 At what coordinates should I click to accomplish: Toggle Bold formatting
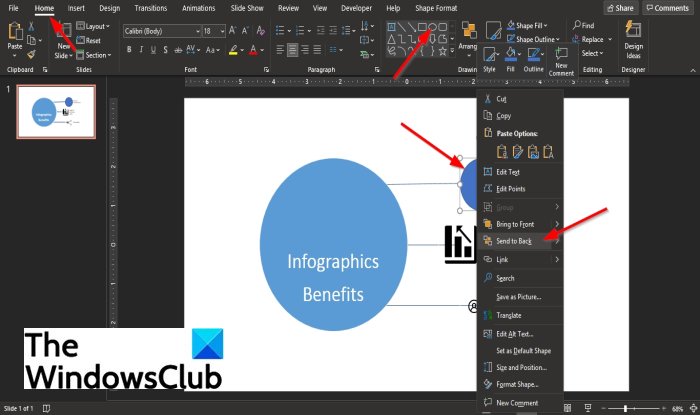[x=129, y=49]
